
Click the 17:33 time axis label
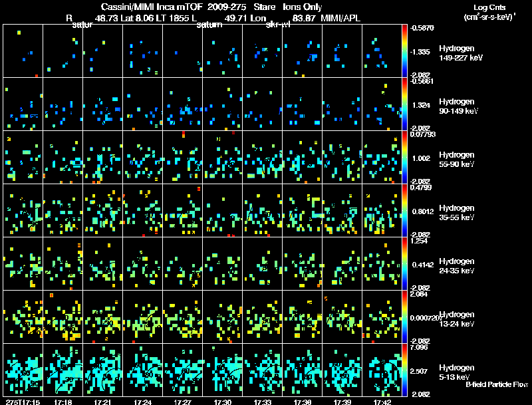point(262,402)
